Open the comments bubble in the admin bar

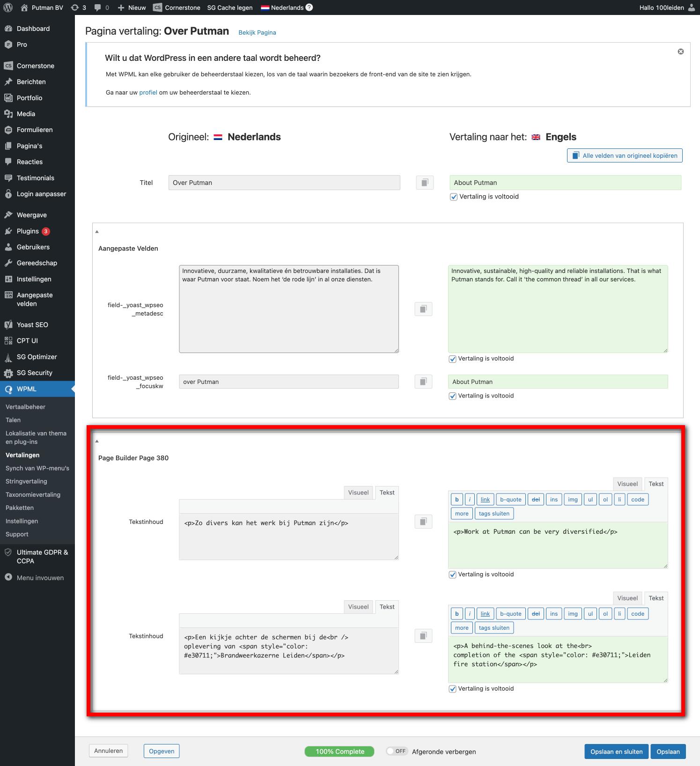pyautogui.click(x=102, y=7)
